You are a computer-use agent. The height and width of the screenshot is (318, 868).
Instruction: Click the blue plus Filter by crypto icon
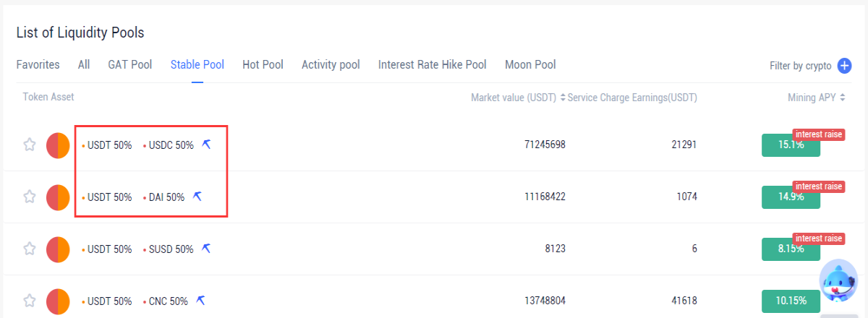click(845, 66)
